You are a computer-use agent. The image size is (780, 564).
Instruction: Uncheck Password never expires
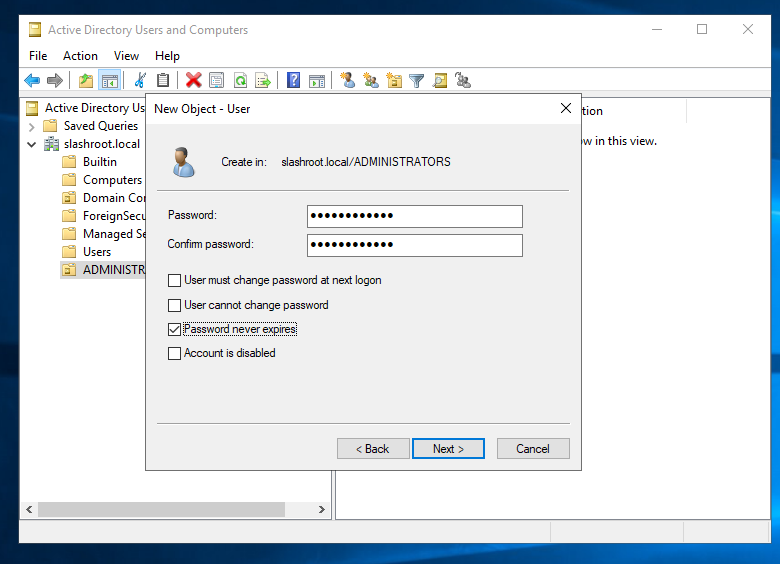point(175,329)
